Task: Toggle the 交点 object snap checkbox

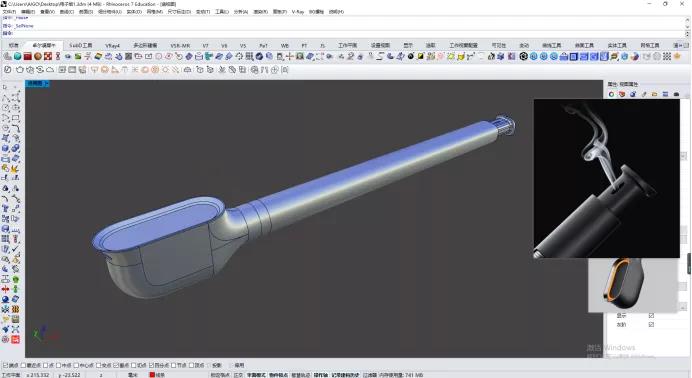Action: 99,365
